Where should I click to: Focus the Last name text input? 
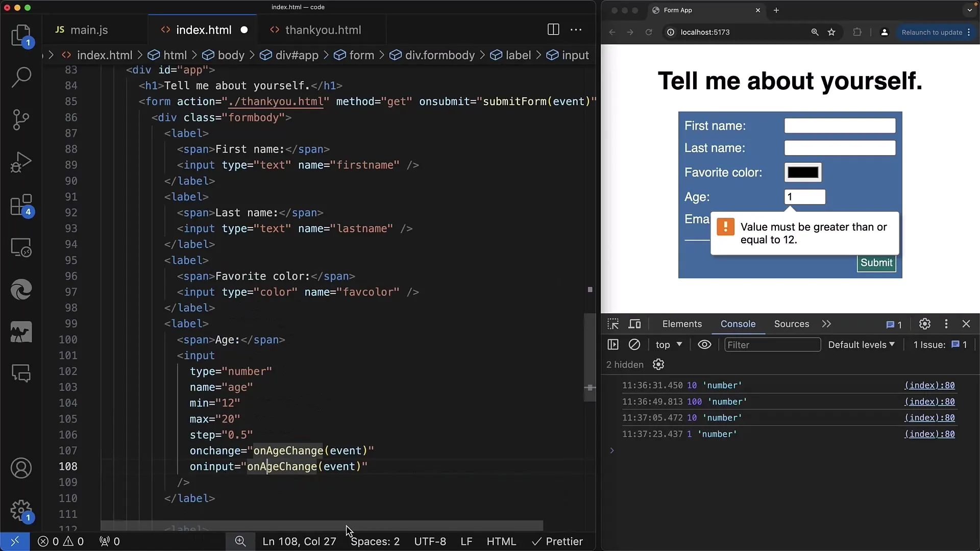point(840,148)
